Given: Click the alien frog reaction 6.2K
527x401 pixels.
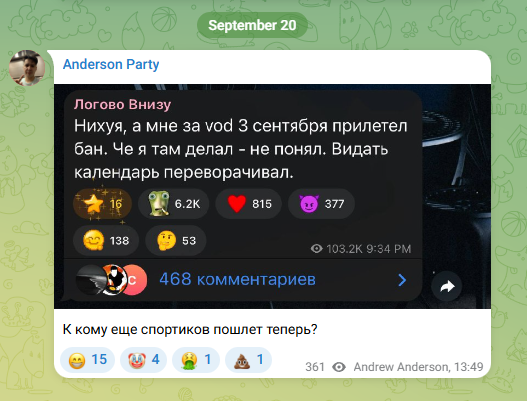Looking at the screenshot, I should click(173, 204).
